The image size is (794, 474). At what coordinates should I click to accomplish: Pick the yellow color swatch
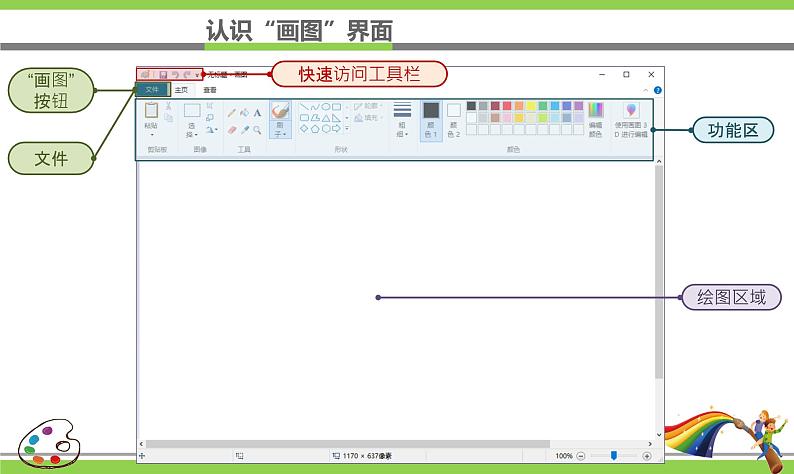[531, 106]
